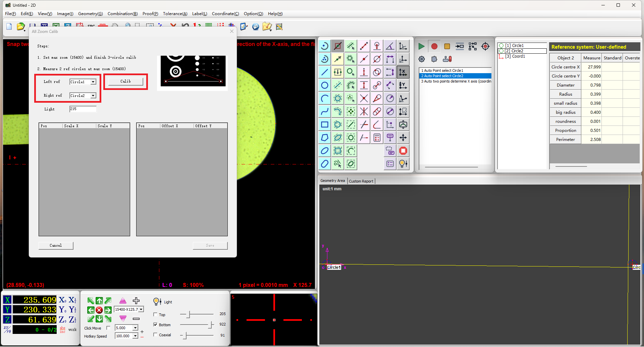
Task: Click the Light value input field
Action: click(83, 109)
